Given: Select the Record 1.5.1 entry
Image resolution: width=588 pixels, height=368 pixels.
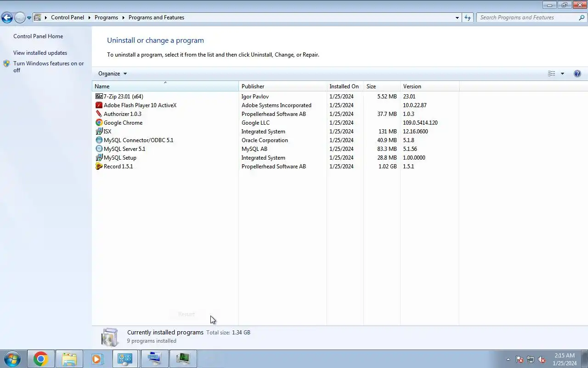Looking at the screenshot, I should [118, 167].
